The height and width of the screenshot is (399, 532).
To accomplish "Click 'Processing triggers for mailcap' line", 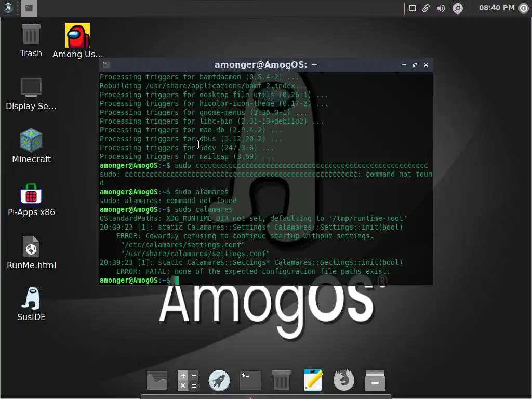I will point(187,156).
